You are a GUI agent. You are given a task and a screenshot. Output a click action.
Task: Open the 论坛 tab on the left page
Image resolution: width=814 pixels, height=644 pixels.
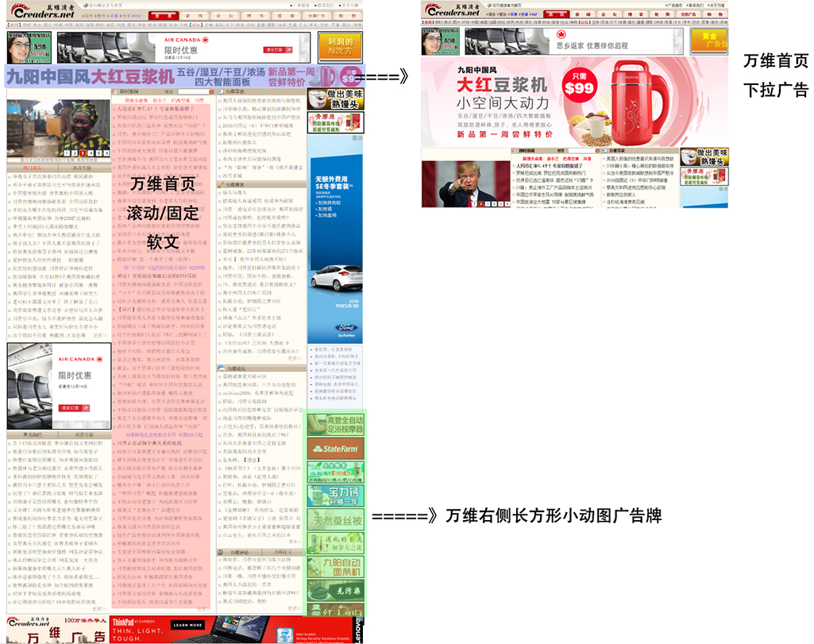[x=224, y=16]
